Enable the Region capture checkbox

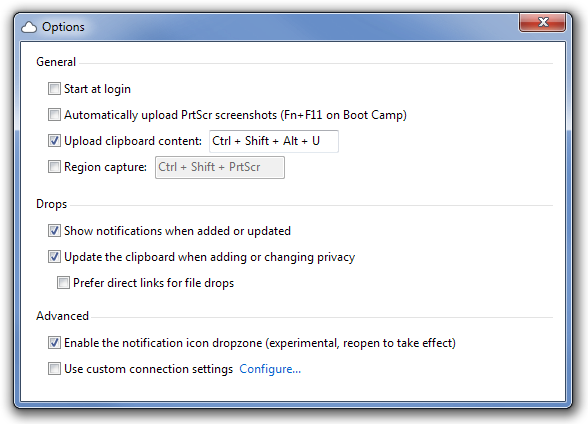pyautogui.click(x=54, y=167)
